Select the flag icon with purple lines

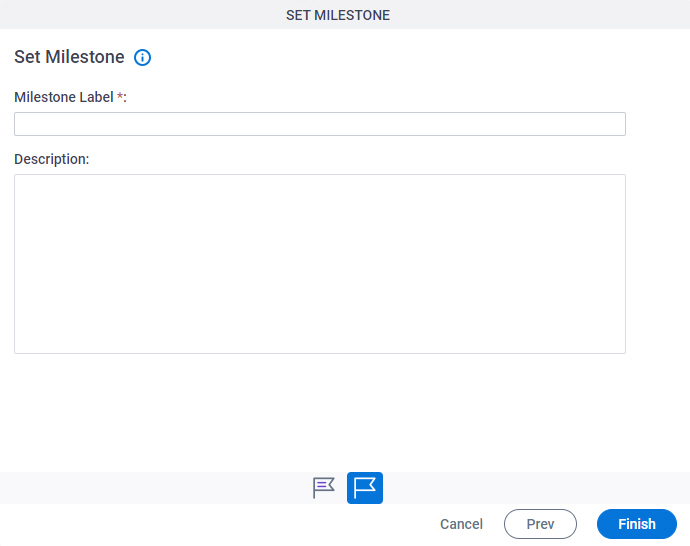[x=324, y=488]
